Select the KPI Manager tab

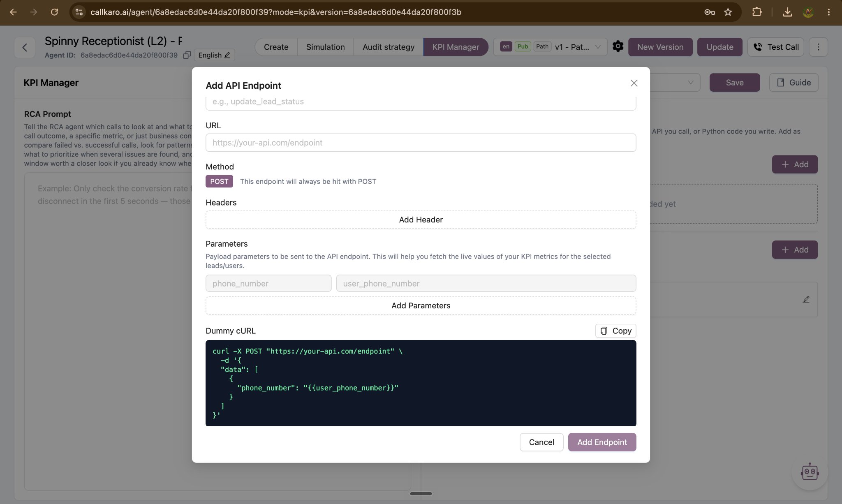click(x=456, y=47)
